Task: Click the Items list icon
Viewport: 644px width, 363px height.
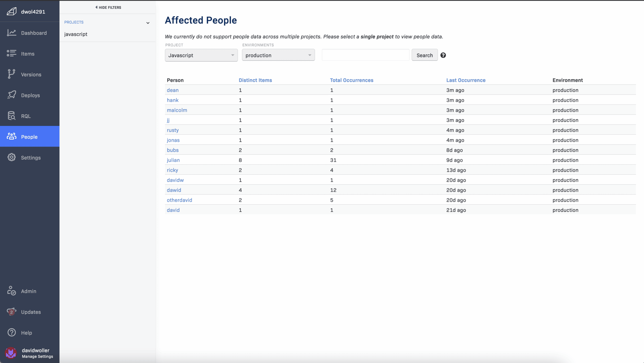Action: point(12,53)
